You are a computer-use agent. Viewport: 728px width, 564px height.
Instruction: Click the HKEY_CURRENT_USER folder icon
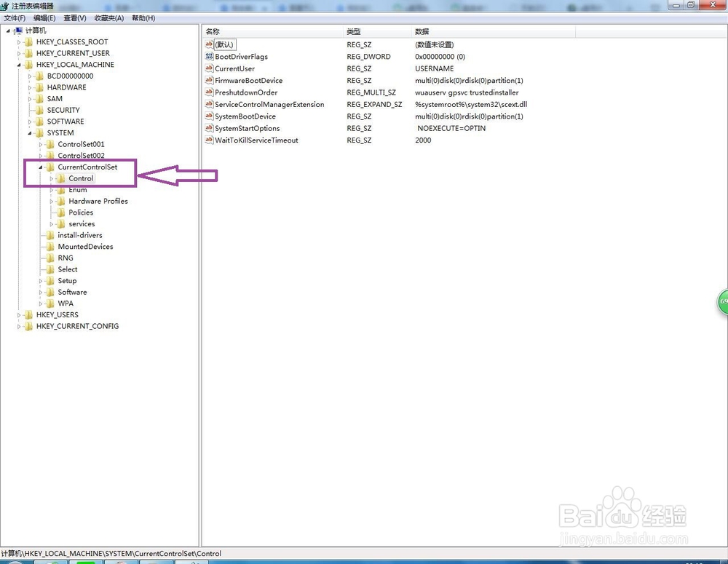point(28,53)
